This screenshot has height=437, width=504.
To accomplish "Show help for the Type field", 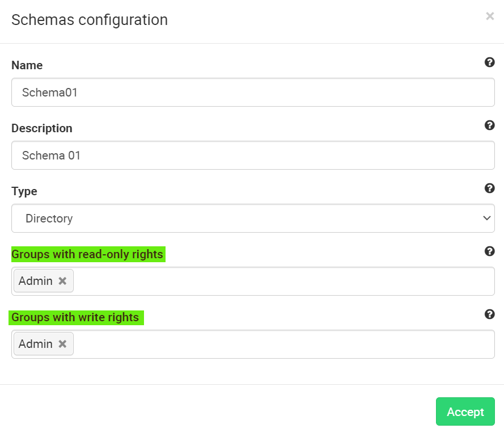I will [x=490, y=188].
